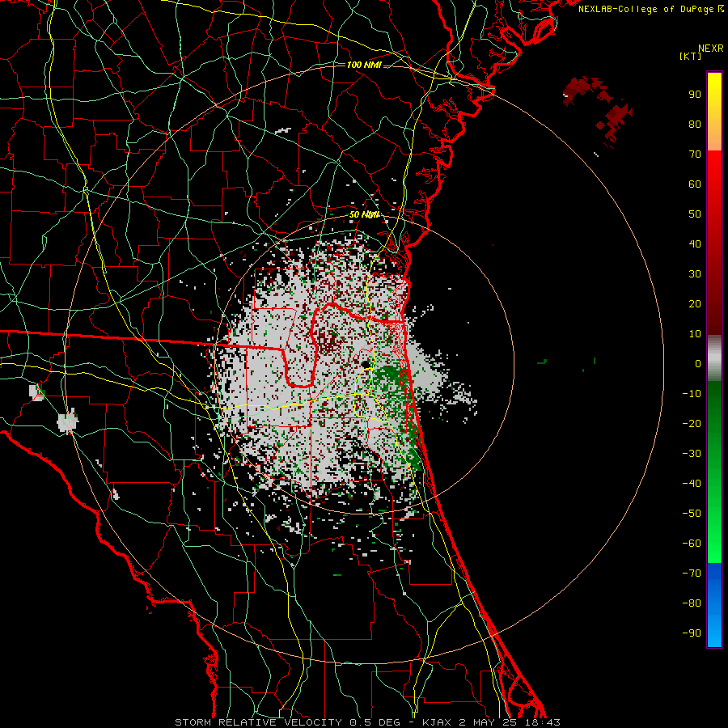Click the NEXR label above the scale
The width and height of the screenshot is (728, 728).
pos(711,49)
